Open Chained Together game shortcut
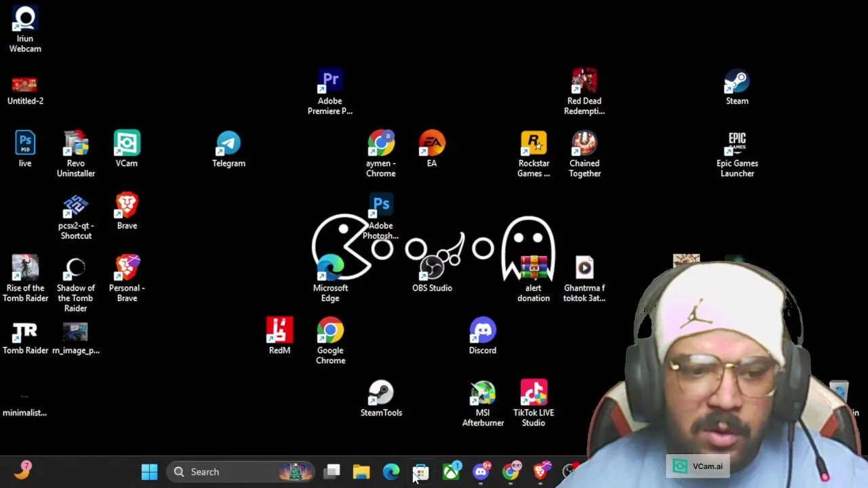 pyautogui.click(x=585, y=154)
